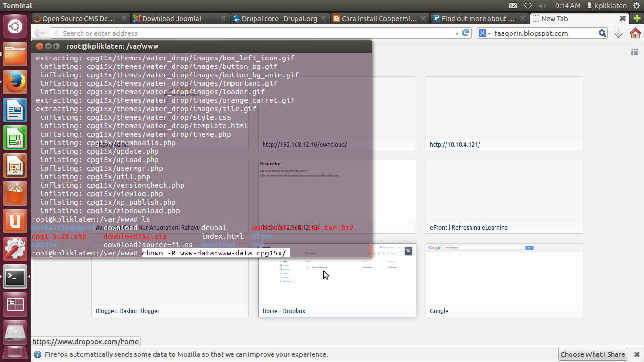Switch to the Cara Install Coppermine tab
Viewport: 644px width, 362px height.
380,19
